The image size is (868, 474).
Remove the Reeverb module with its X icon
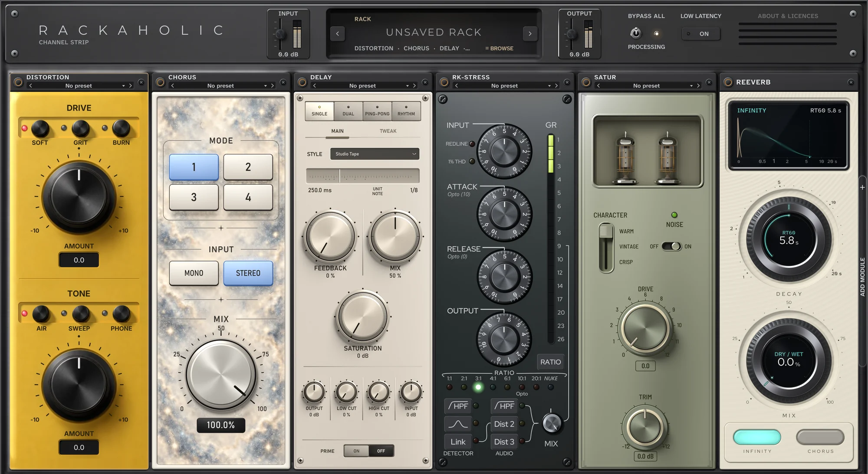[851, 82]
